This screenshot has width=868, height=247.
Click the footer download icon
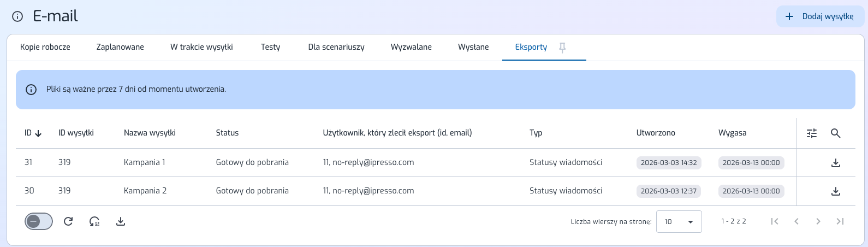pyautogui.click(x=121, y=221)
